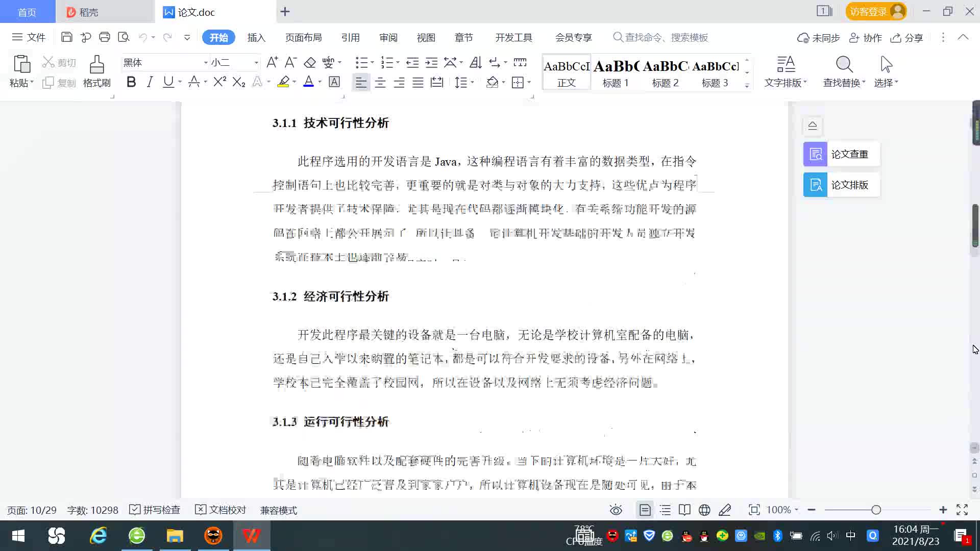Open the 文件 menu
The height and width of the screenshot is (551, 980).
(29, 37)
